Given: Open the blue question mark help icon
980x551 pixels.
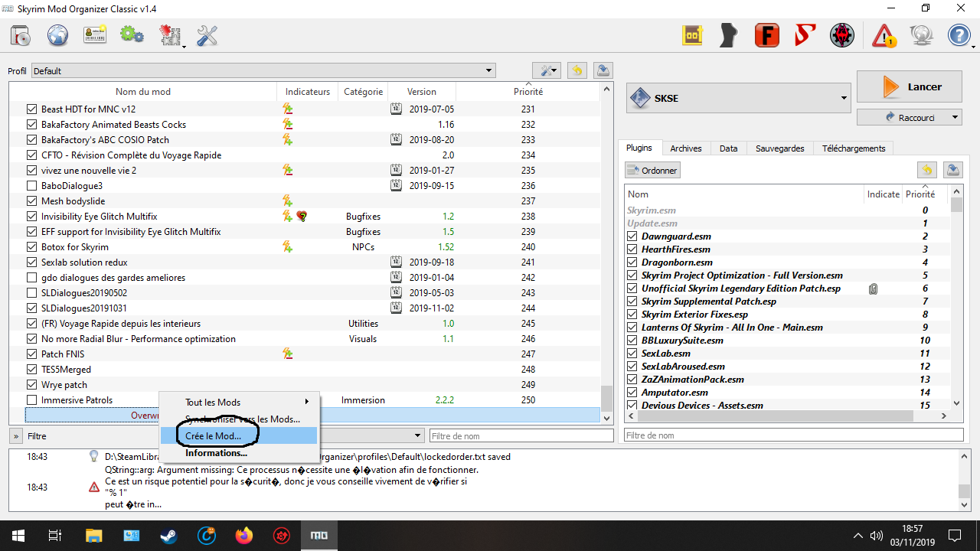Looking at the screenshot, I should [959, 35].
